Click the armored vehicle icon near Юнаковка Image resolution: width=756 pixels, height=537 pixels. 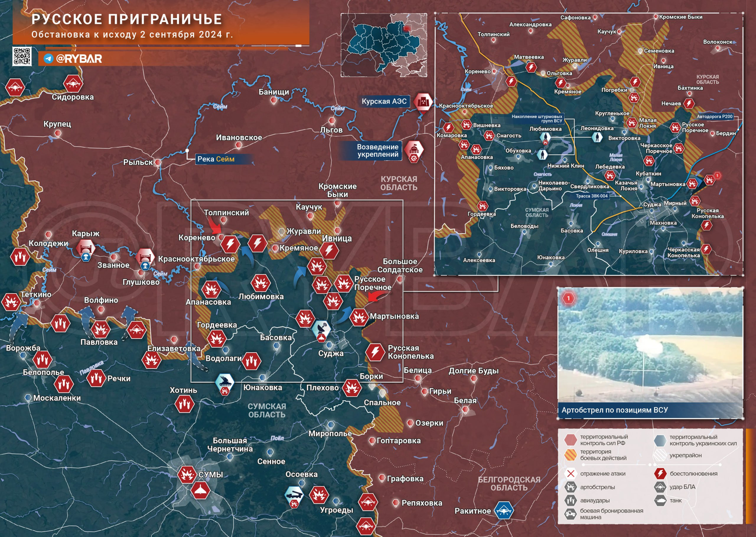click(x=225, y=382)
